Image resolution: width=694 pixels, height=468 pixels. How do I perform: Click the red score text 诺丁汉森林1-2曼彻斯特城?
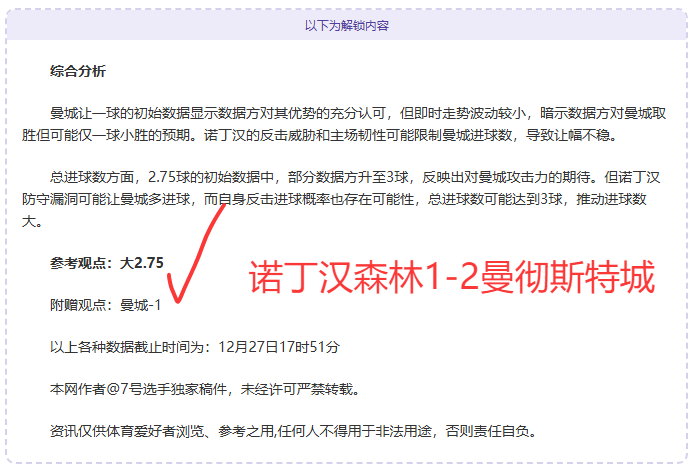[451, 277]
